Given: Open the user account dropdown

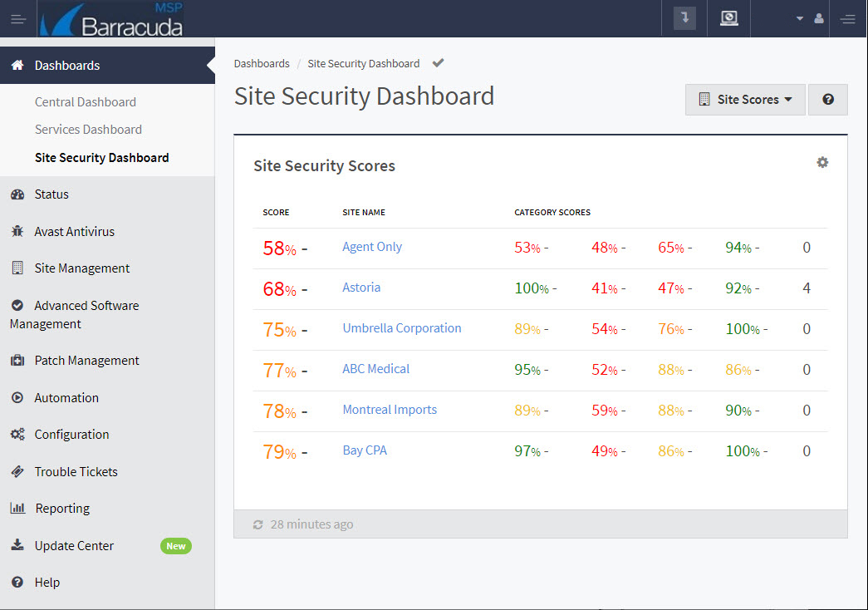Looking at the screenshot, I should 810,19.
